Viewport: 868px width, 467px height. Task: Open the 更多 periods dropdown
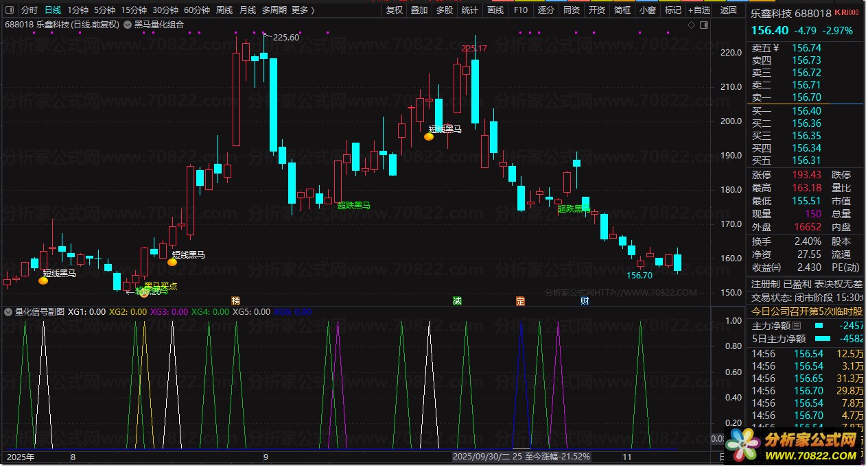(303, 10)
